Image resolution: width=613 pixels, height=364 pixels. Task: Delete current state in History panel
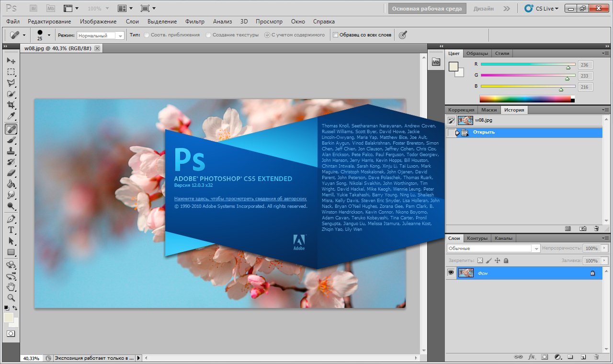click(x=596, y=229)
